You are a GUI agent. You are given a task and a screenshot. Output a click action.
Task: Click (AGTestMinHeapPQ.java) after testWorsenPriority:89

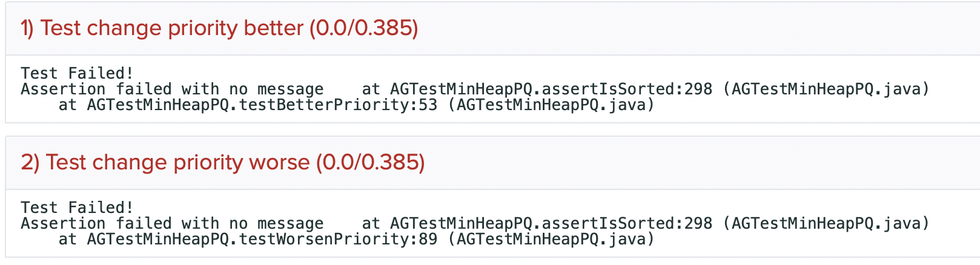click(x=555, y=240)
